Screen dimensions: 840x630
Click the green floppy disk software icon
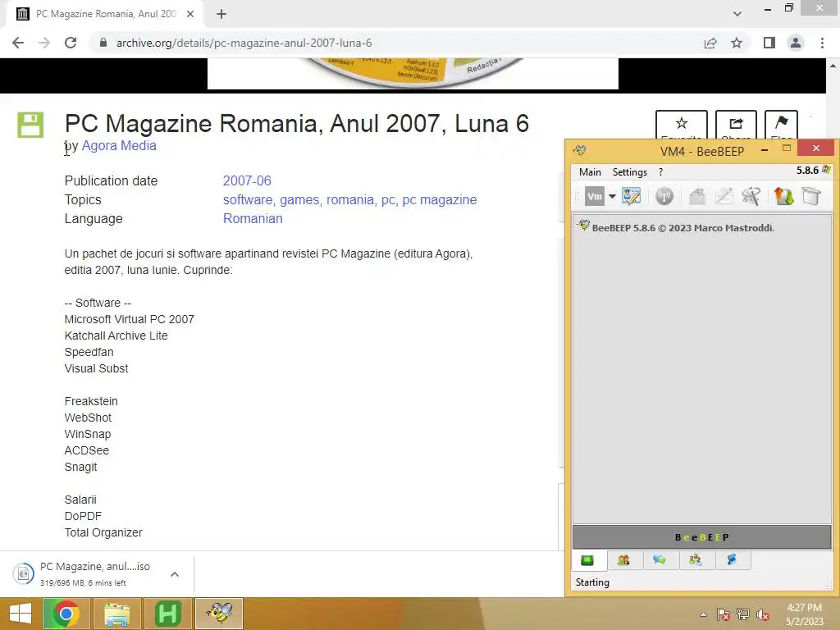point(30,125)
